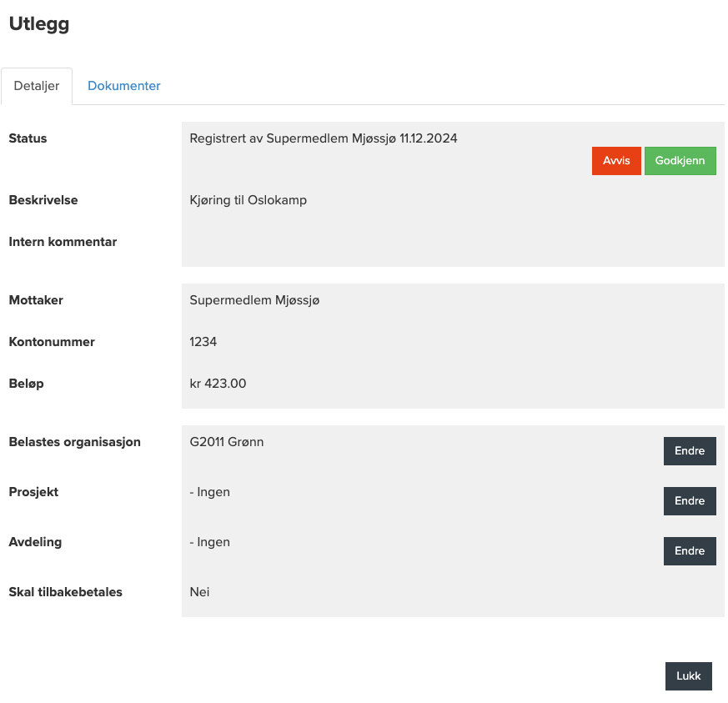Select the amount kr 423.00
Screen dimensions: 728x703
click(218, 384)
